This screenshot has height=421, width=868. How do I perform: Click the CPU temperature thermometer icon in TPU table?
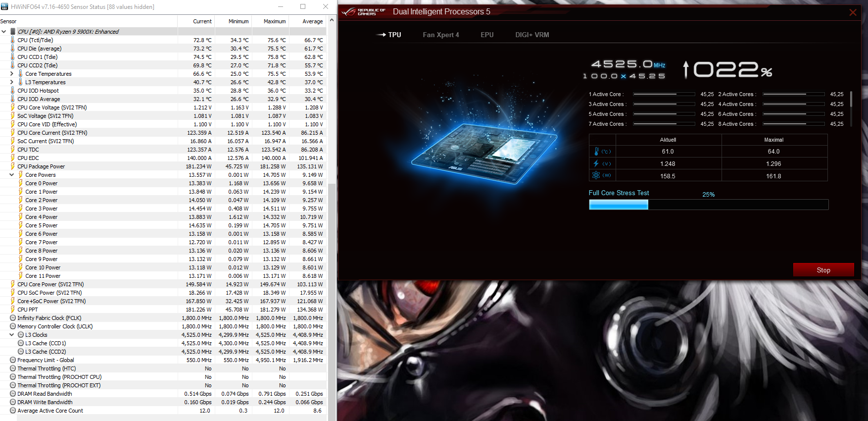click(597, 152)
